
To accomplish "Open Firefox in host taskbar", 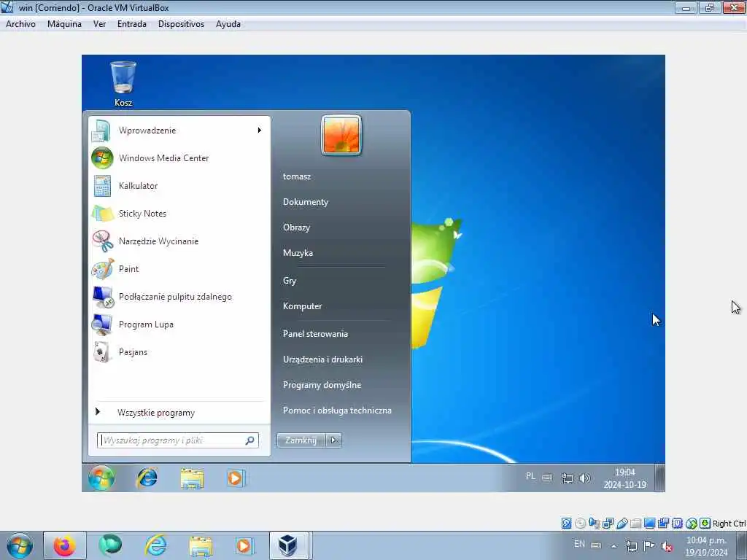I will 65,545.
